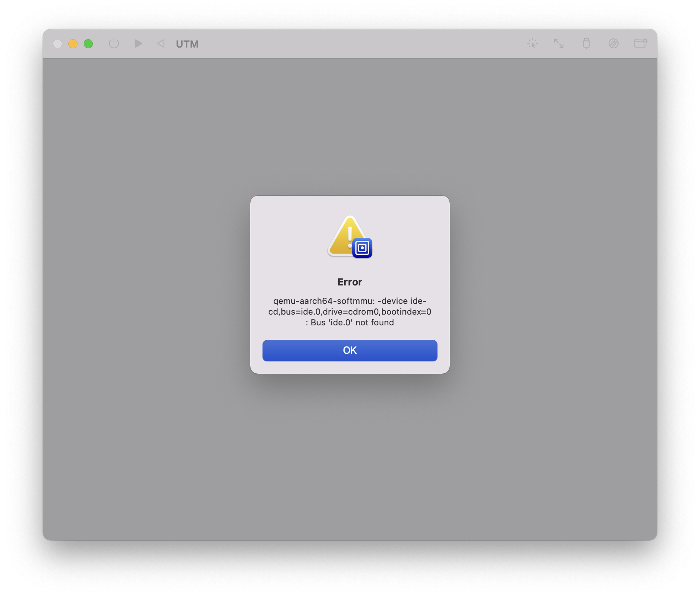
Task: Close the UTM window
Action: 58,44
